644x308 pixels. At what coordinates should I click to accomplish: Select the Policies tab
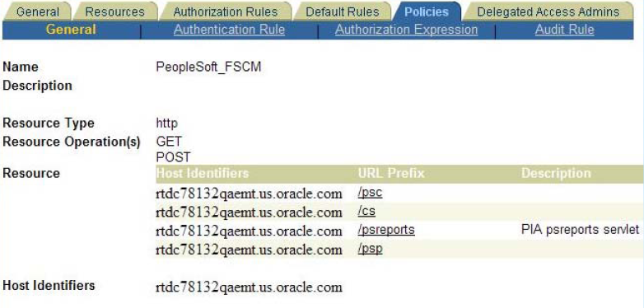point(427,12)
